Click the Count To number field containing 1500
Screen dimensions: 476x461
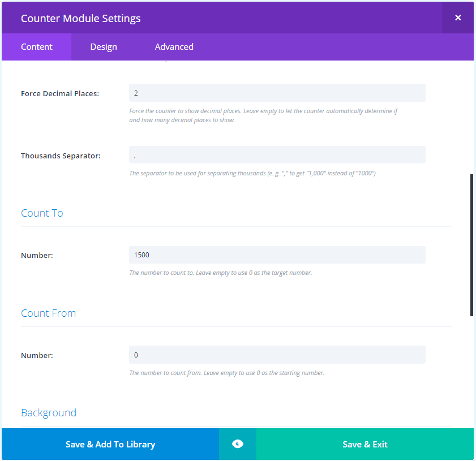[x=277, y=255]
